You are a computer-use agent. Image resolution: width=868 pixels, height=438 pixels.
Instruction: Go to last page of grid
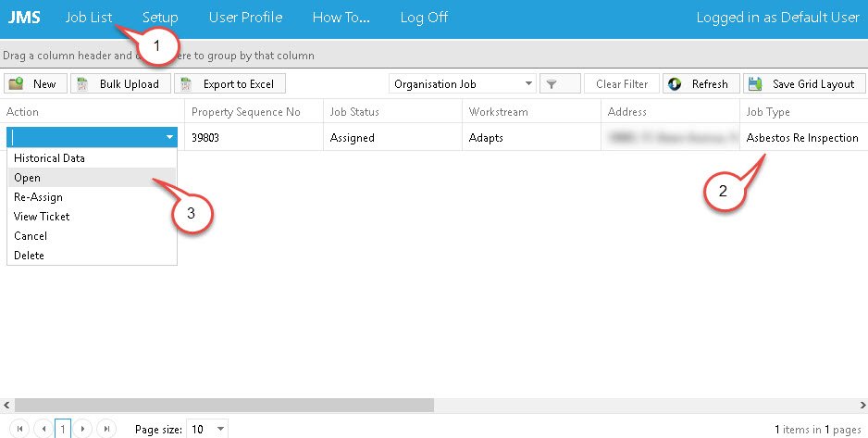[x=106, y=429]
